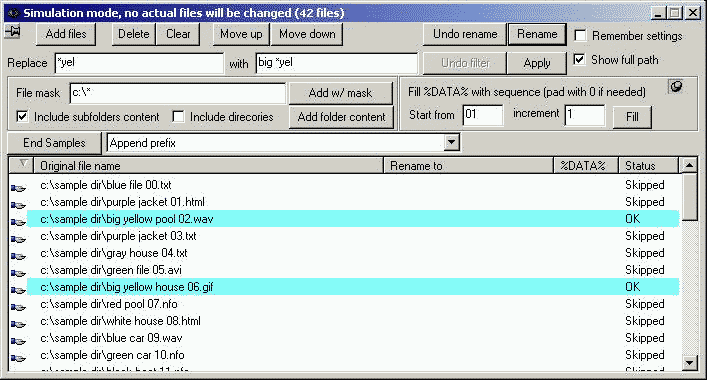Image resolution: width=707 pixels, height=380 pixels.
Task: Click the file icon for green file 05.avi
Action: pos(18,273)
